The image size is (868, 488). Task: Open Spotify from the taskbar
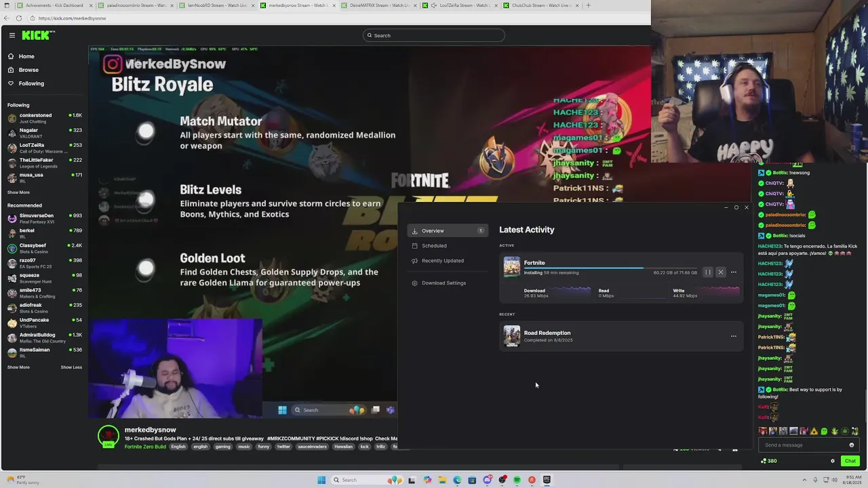517,480
